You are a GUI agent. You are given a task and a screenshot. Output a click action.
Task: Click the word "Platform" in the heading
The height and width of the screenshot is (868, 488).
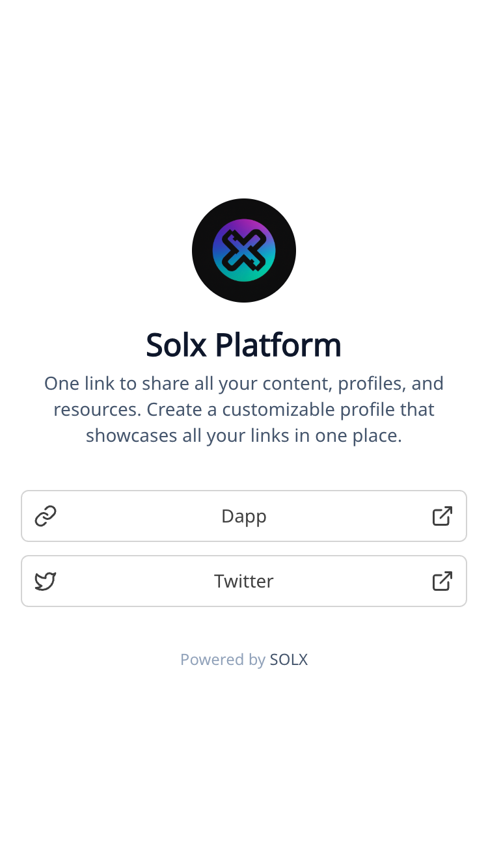coord(278,345)
